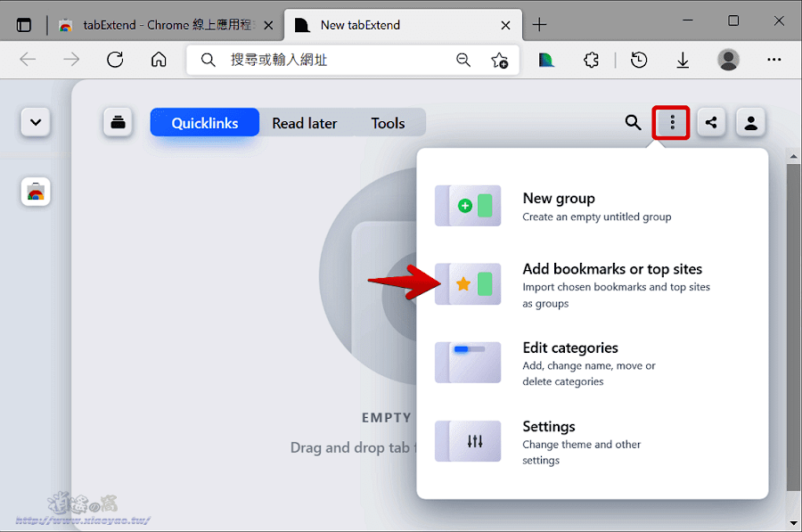802x532 pixels.
Task: Click the Chrome web store sidebar tab icon
Action: click(36, 192)
